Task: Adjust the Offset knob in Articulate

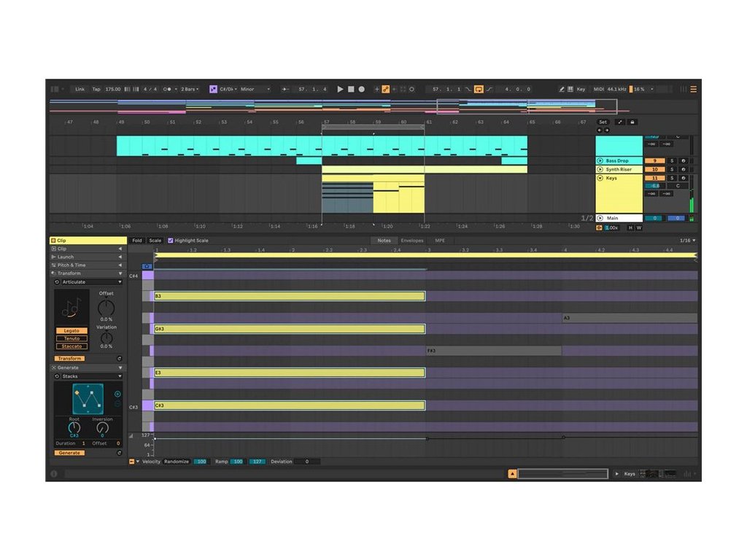Action: click(x=107, y=308)
